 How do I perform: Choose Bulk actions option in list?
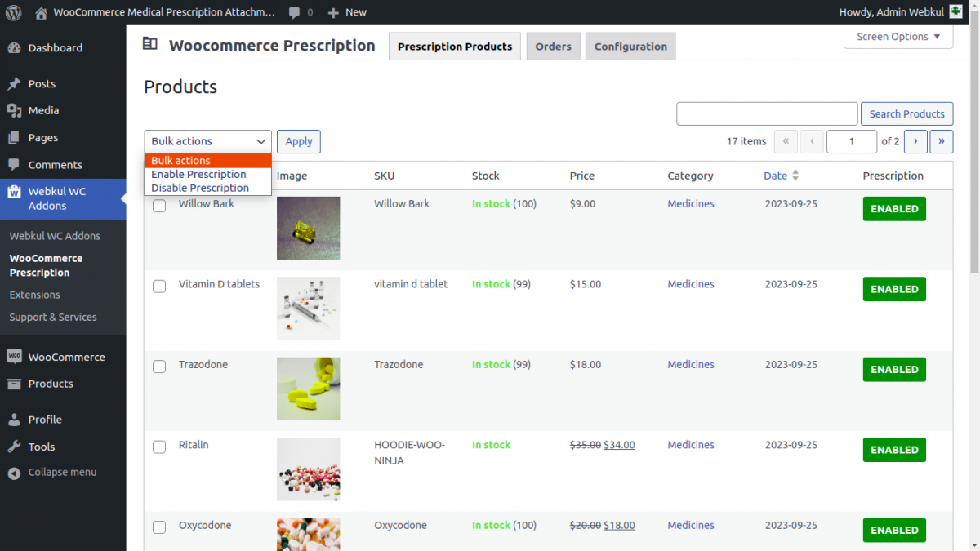coord(207,161)
